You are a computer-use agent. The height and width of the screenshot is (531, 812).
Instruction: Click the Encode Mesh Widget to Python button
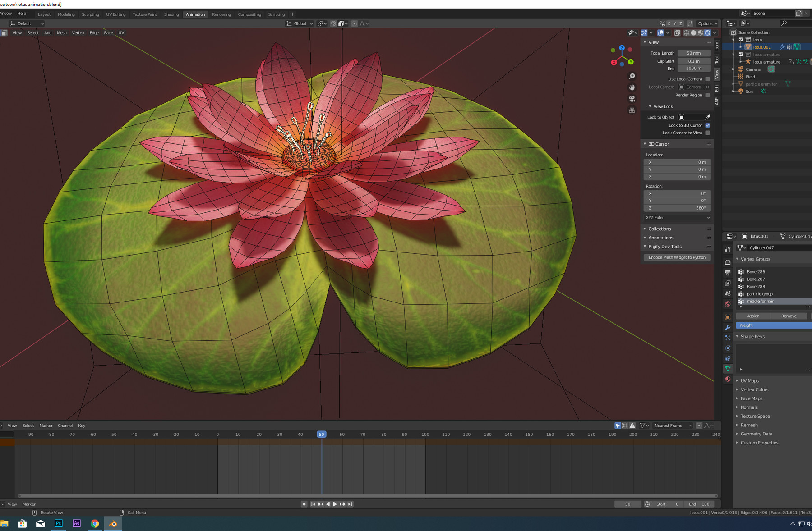(x=677, y=257)
